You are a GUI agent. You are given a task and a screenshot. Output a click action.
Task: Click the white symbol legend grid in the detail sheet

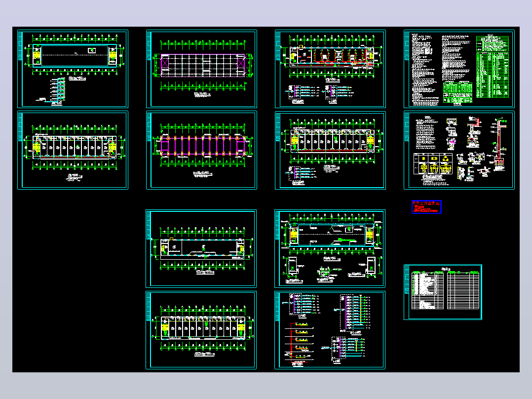point(433,163)
